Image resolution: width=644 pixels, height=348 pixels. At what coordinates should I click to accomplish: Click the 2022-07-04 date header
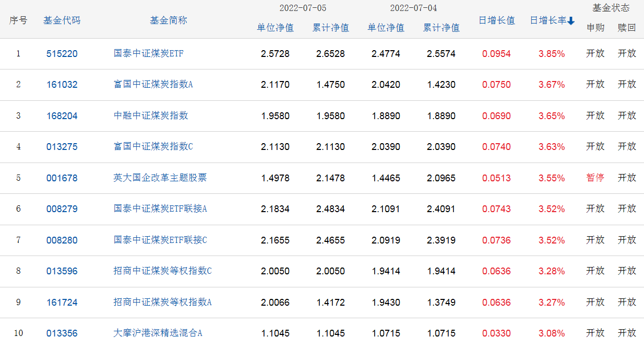414,8
